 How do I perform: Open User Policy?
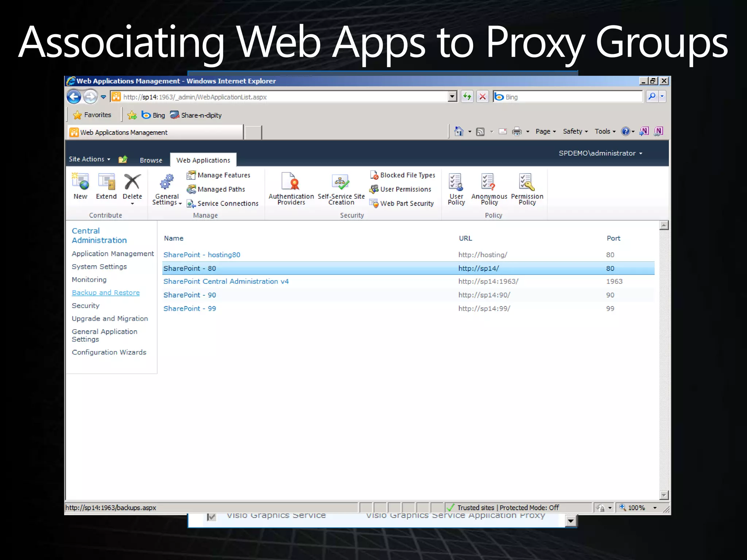[456, 189]
